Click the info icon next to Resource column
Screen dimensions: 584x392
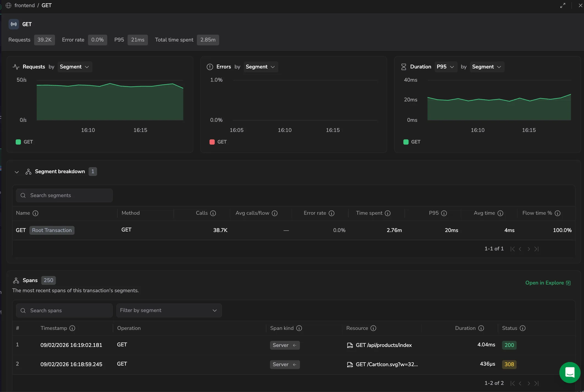(373, 328)
